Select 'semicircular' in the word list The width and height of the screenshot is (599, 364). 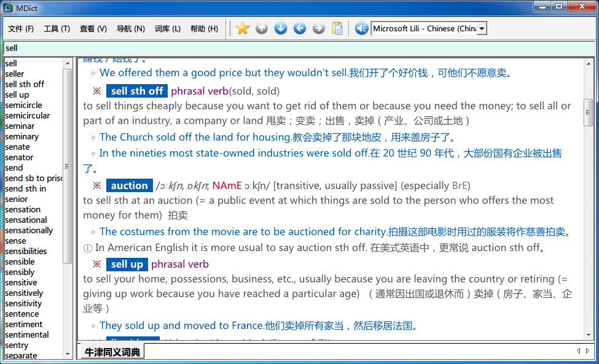[27, 115]
